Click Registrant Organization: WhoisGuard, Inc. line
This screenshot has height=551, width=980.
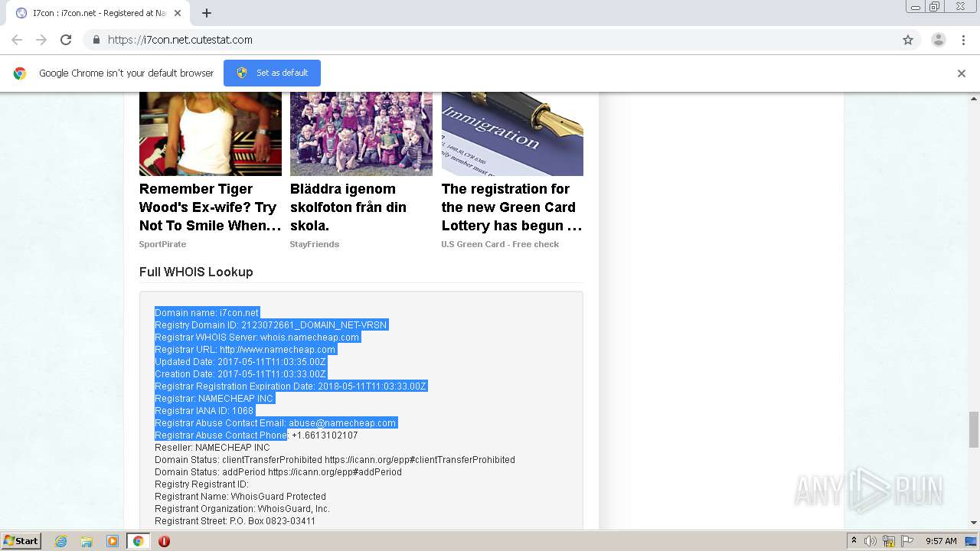click(242, 508)
